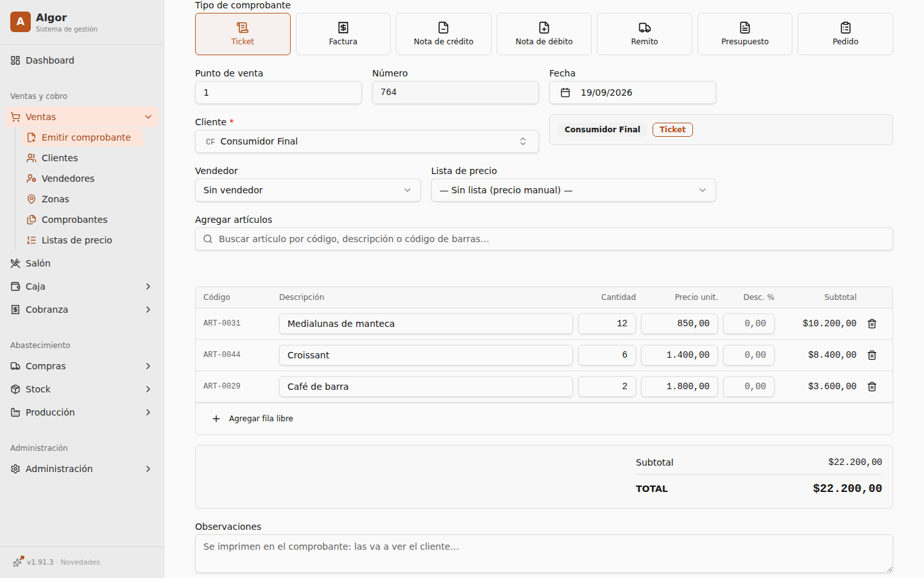Open the Lista de precio dropdown
924x578 pixels.
(574, 190)
